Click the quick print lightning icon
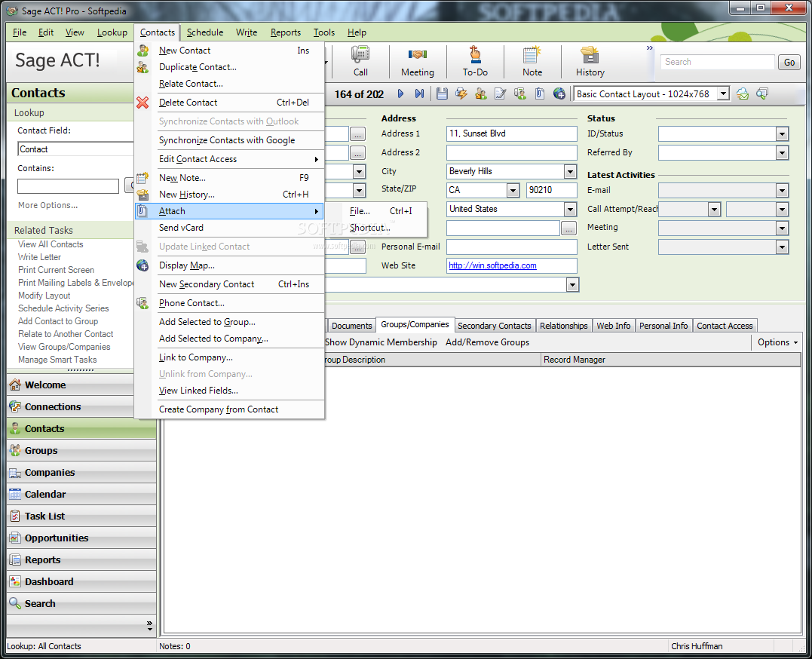The image size is (812, 659). point(461,93)
